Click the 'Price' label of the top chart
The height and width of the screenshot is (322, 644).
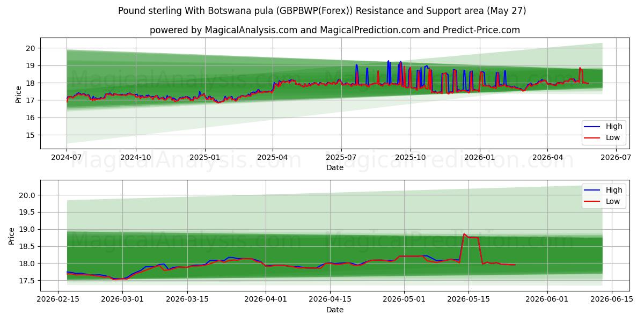click(x=18, y=94)
